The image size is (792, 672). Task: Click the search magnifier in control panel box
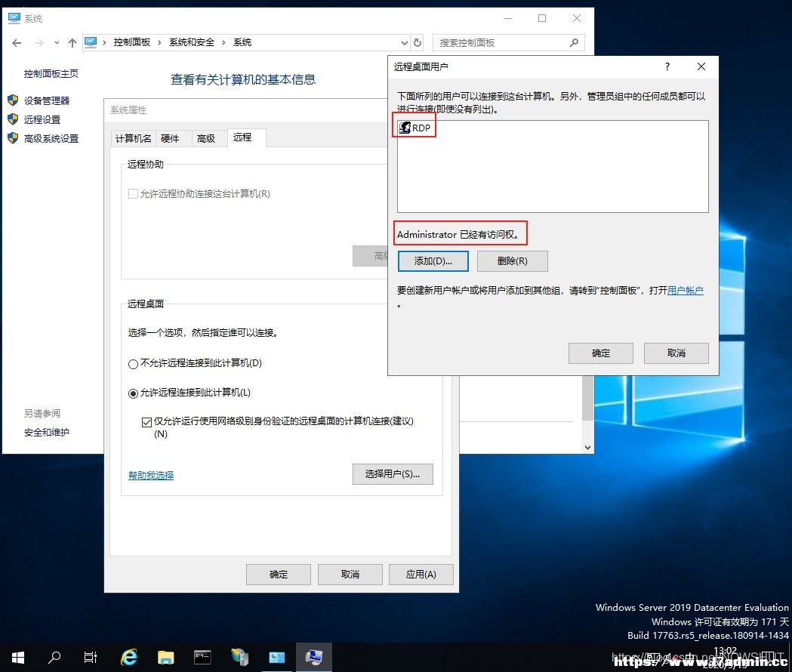click(574, 42)
